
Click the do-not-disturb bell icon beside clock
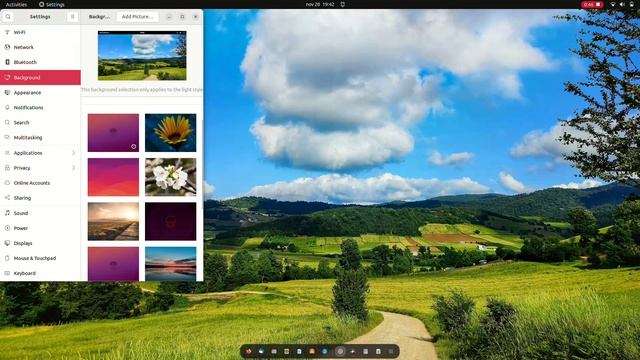click(x=343, y=4)
